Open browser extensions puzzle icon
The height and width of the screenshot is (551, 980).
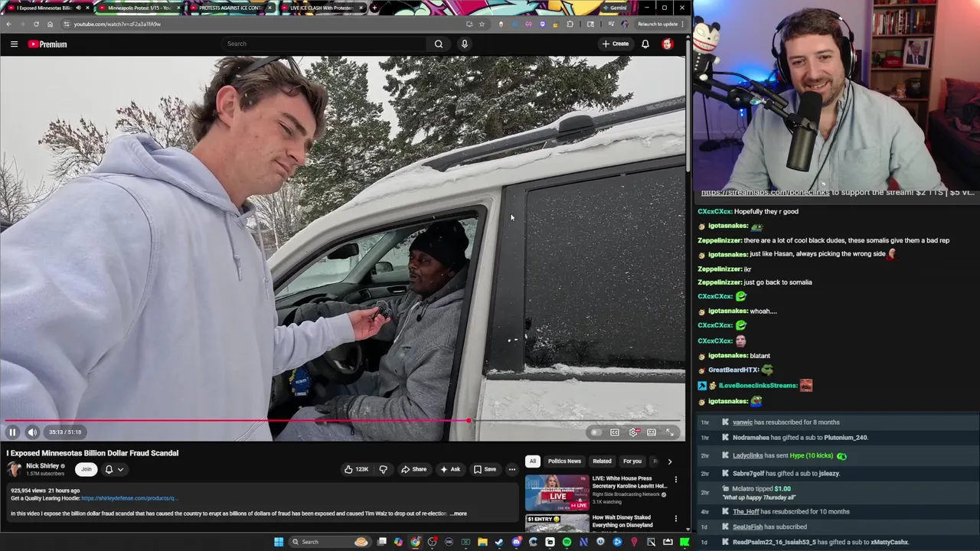click(570, 24)
